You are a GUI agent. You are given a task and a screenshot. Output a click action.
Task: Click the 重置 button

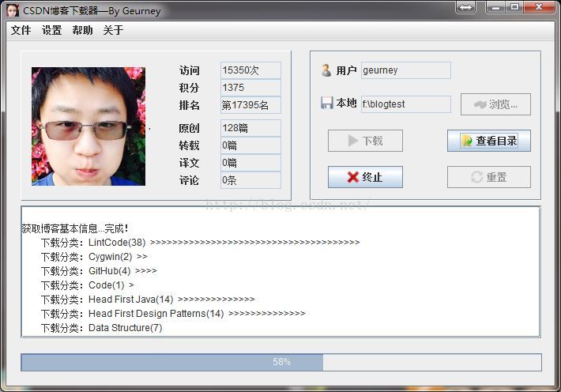tap(489, 177)
